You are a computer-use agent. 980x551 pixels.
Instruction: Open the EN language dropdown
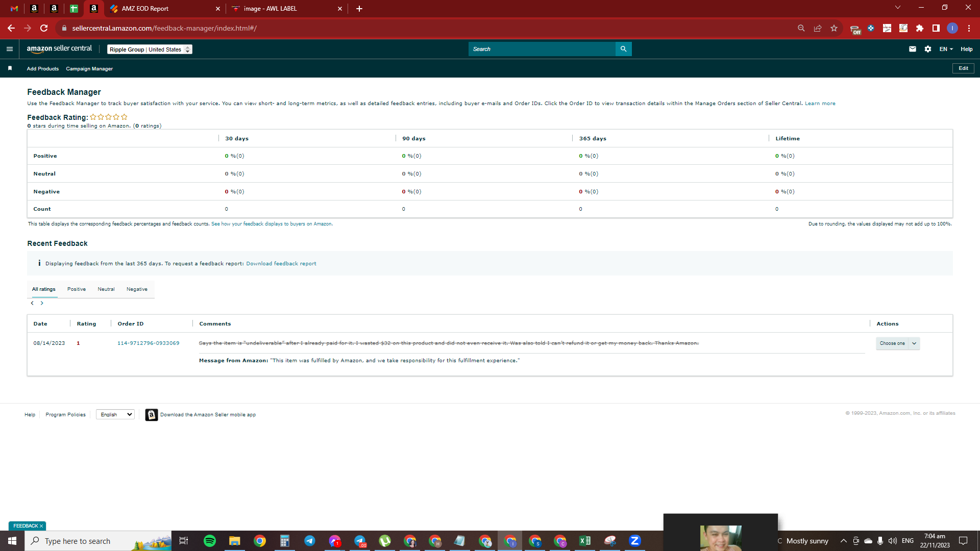(946, 49)
